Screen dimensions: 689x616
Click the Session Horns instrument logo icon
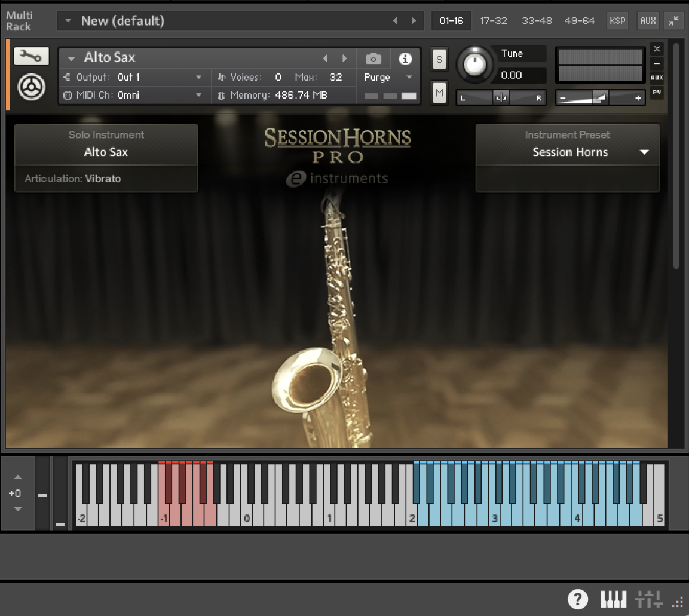[x=31, y=87]
